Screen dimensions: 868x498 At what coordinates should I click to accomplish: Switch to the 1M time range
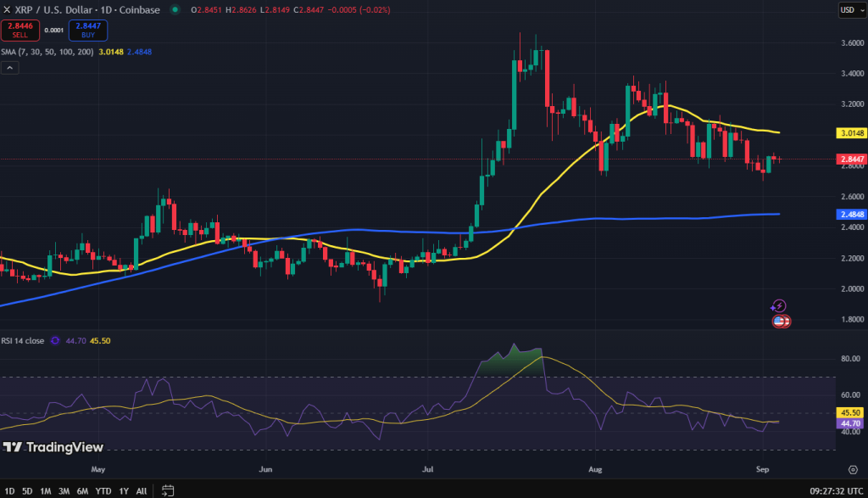[x=46, y=491]
